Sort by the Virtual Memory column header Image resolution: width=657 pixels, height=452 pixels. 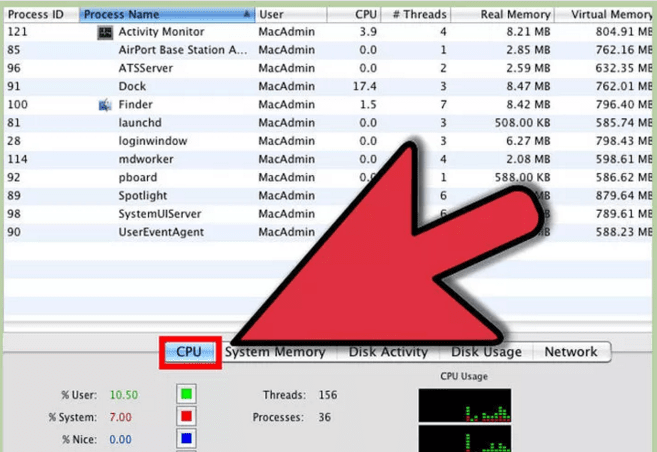[x=605, y=15]
